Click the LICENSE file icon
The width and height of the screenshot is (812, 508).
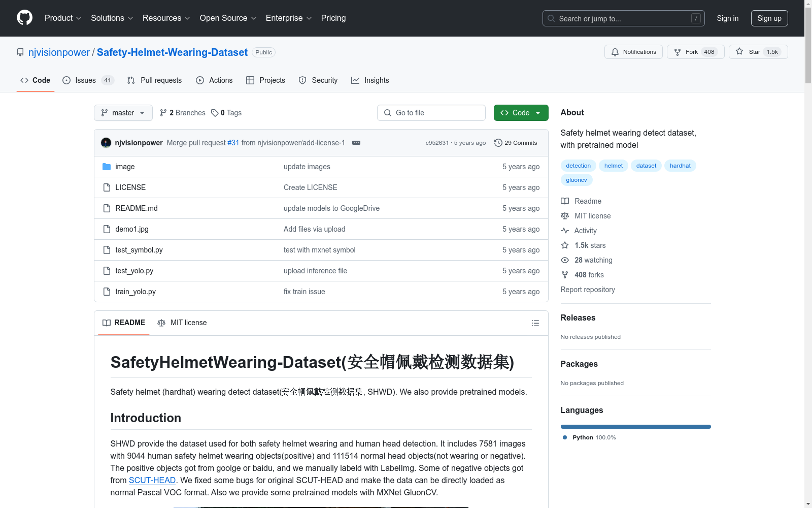(x=107, y=187)
